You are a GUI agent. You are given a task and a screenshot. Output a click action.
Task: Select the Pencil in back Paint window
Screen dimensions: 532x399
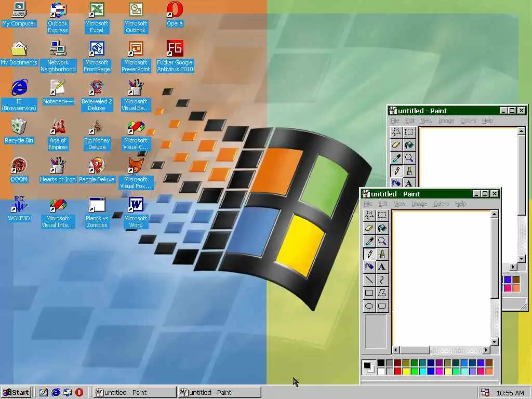(x=396, y=170)
